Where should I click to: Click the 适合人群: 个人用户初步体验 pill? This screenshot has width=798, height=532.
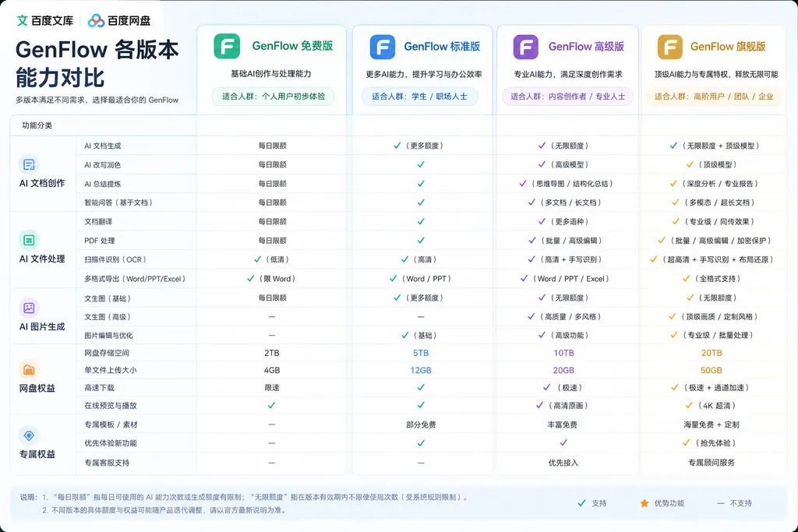pyautogui.click(x=274, y=96)
